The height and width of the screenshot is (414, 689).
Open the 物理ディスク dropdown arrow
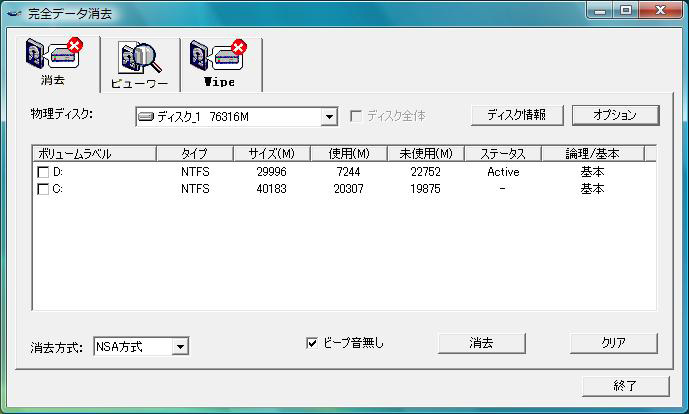click(329, 117)
